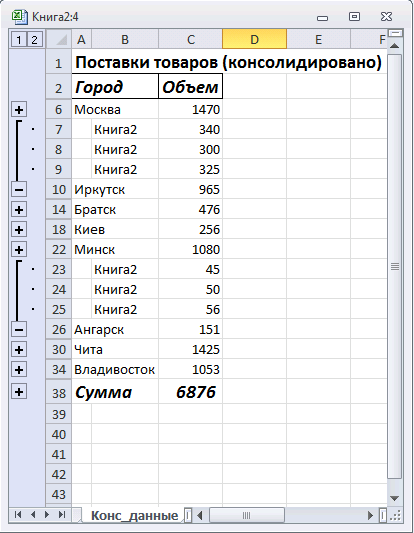Select the Братск cell
Viewport: 414px width, 533px height.
(115, 210)
